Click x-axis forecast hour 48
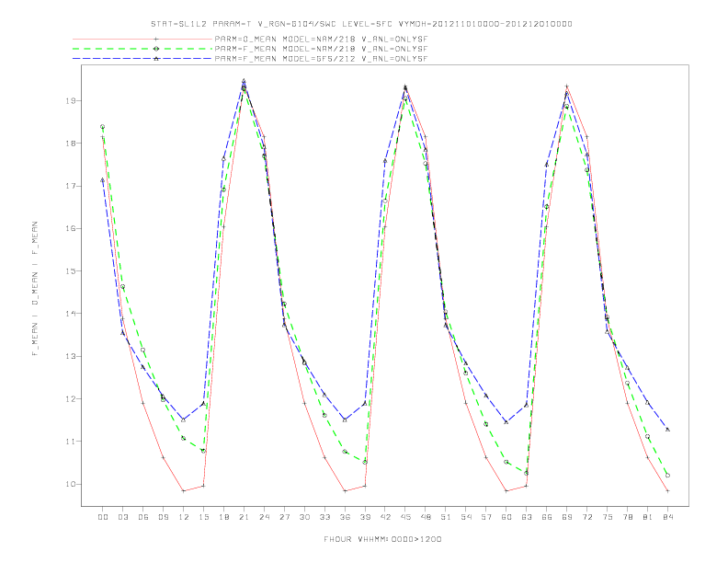728x563 pixels. tap(426, 517)
